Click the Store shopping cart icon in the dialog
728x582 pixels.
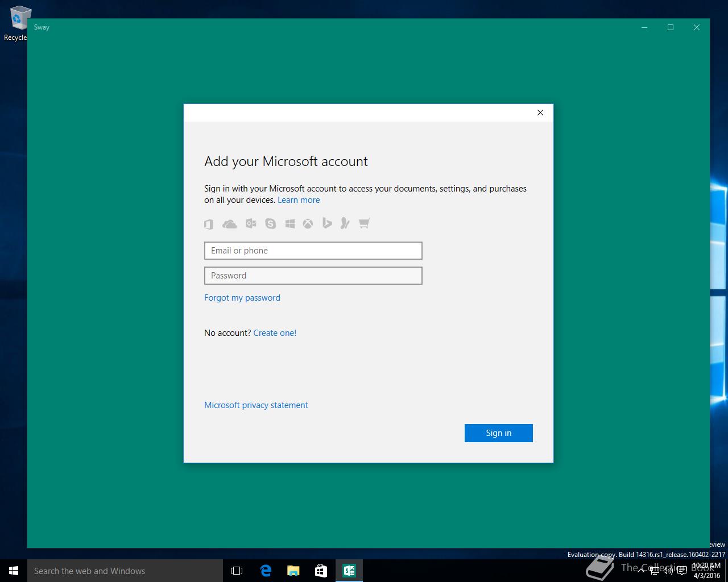coord(365,223)
